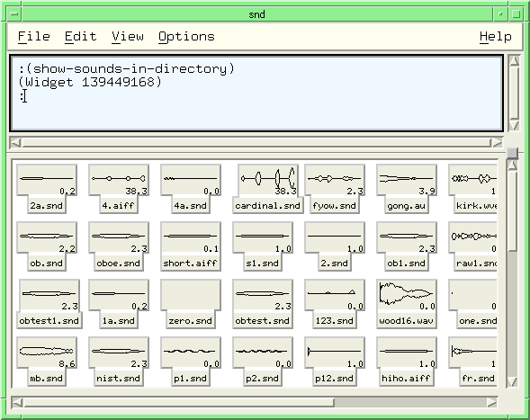Open the View menu

click(128, 37)
